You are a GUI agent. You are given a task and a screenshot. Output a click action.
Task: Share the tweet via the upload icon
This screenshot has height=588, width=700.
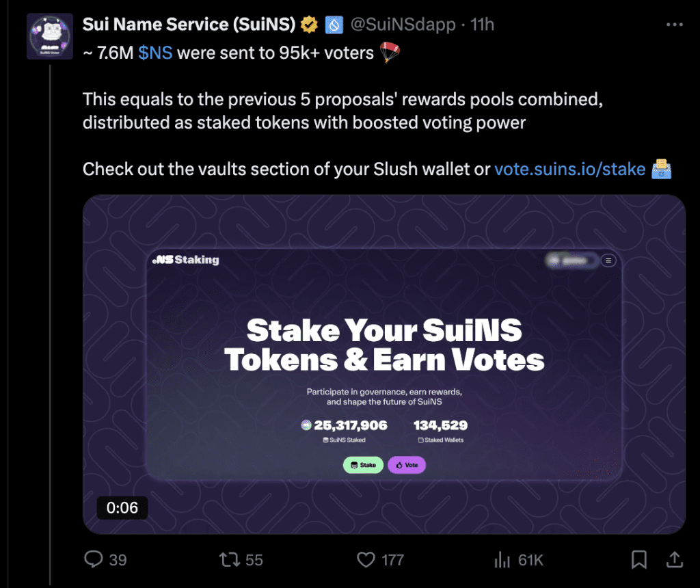click(x=674, y=560)
